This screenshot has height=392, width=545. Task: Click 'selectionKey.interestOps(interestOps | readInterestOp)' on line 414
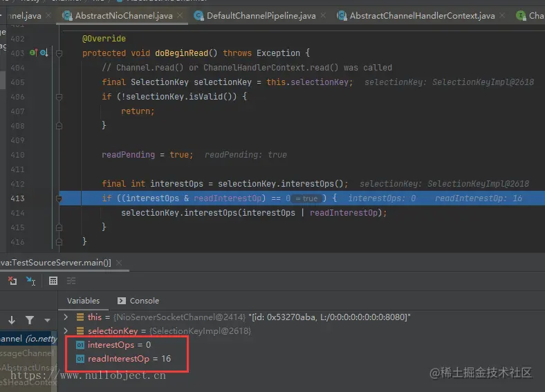coord(252,213)
